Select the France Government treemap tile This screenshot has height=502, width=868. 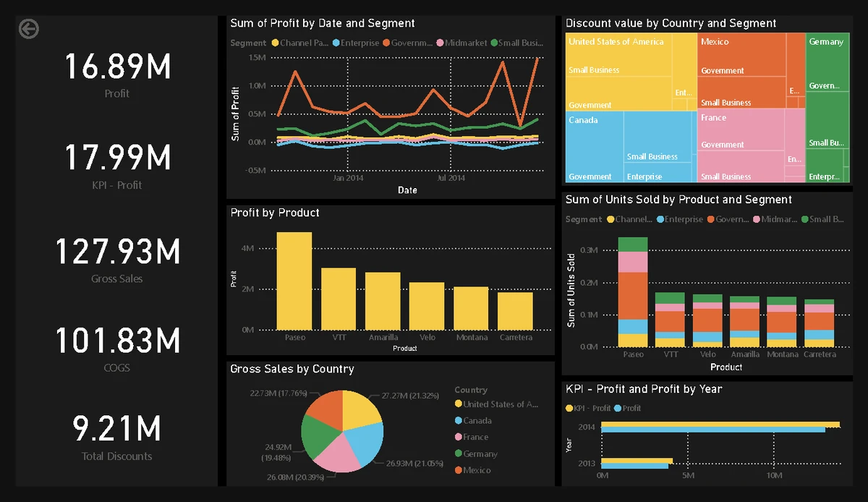click(x=742, y=130)
